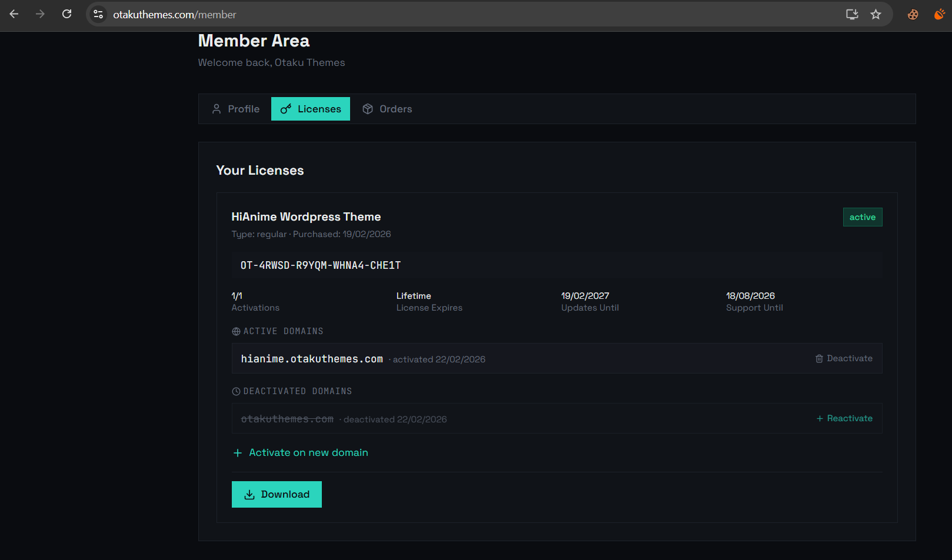Click the trash icon next to Deactivate

(818, 358)
